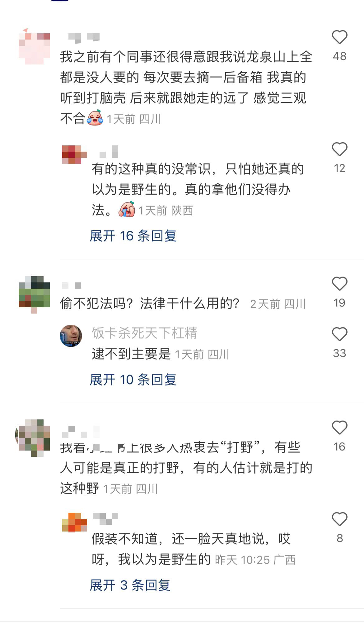Like the comment with 48 likes
This screenshot has width=364, height=624.
tap(339, 37)
